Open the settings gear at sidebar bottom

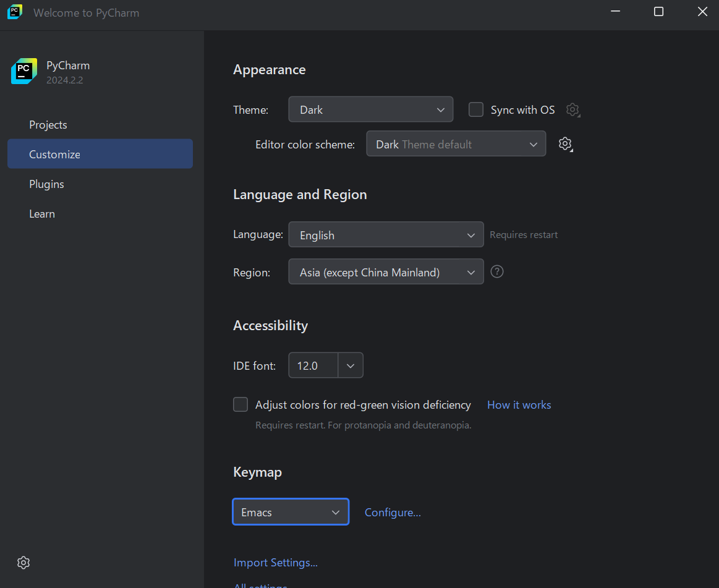tap(23, 563)
